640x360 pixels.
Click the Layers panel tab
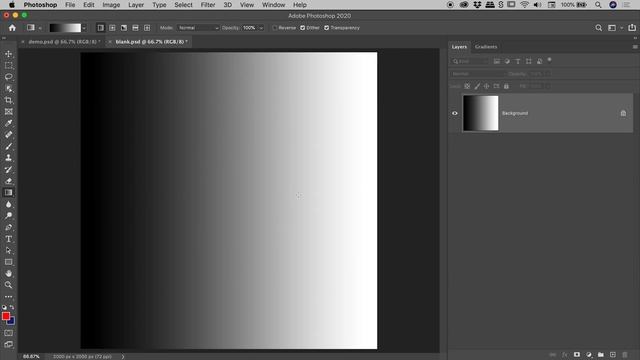(x=459, y=47)
